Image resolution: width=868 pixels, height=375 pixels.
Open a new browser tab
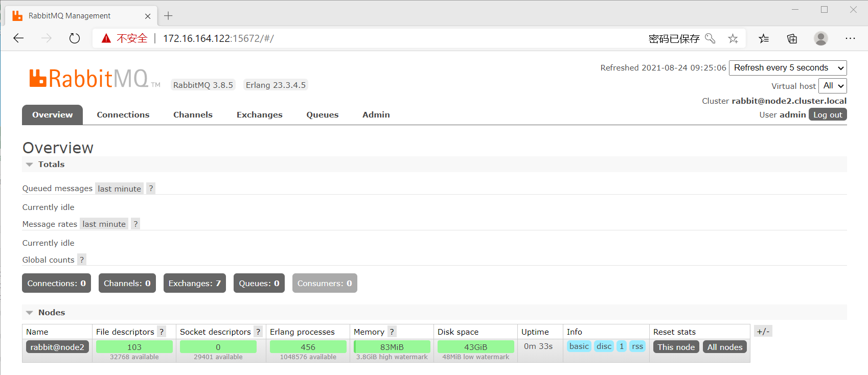pyautogui.click(x=168, y=16)
